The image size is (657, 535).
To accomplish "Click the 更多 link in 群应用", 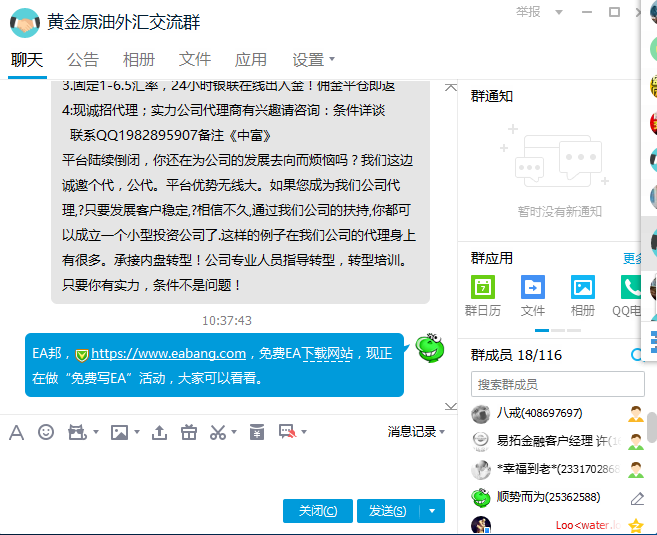I will click(632, 258).
